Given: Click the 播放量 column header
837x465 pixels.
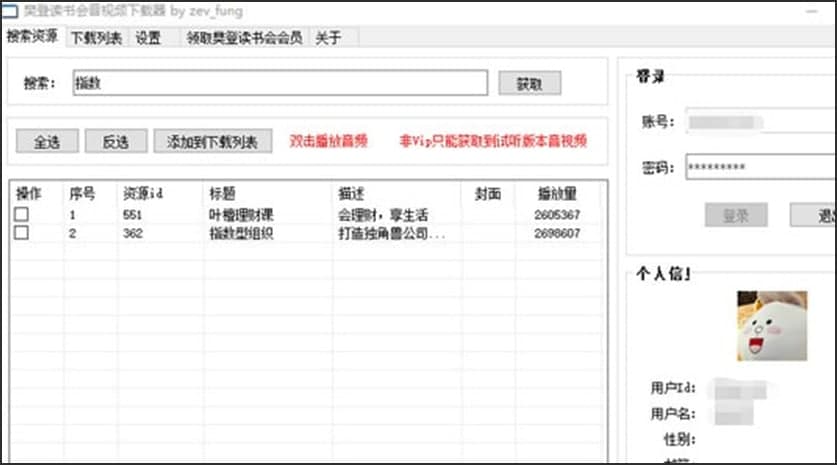Looking at the screenshot, I should (x=557, y=193).
